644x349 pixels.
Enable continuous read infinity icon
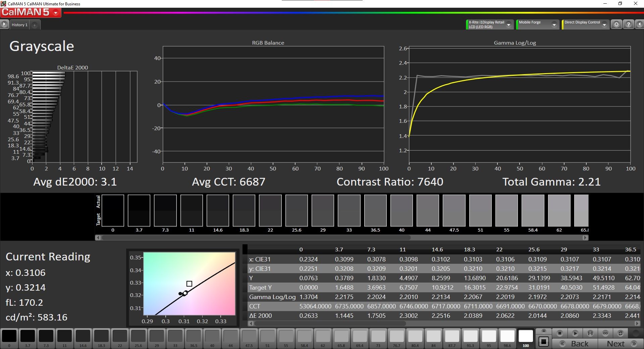point(605,333)
